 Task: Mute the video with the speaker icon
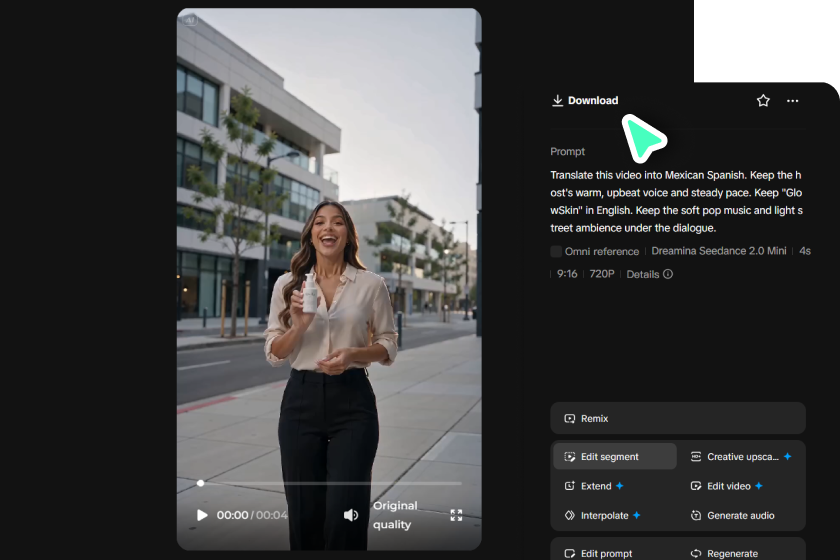[351, 515]
